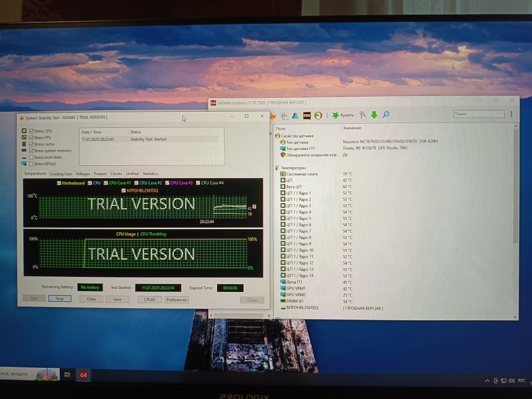Click the AIDA64 icon on the Windows taskbar
This screenshot has height=399, width=532.
pyautogui.click(x=83, y=375)
